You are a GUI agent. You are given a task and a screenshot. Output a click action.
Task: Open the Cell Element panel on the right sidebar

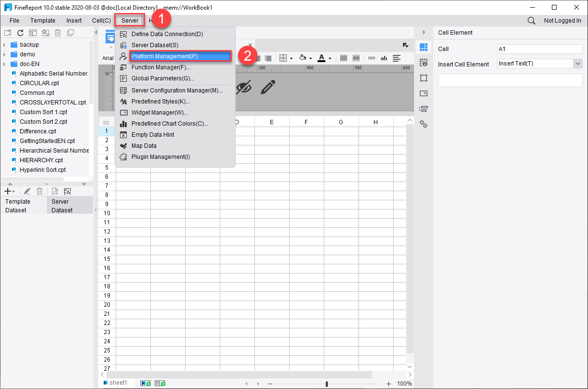pyautogui.click(x=424, y=46)
